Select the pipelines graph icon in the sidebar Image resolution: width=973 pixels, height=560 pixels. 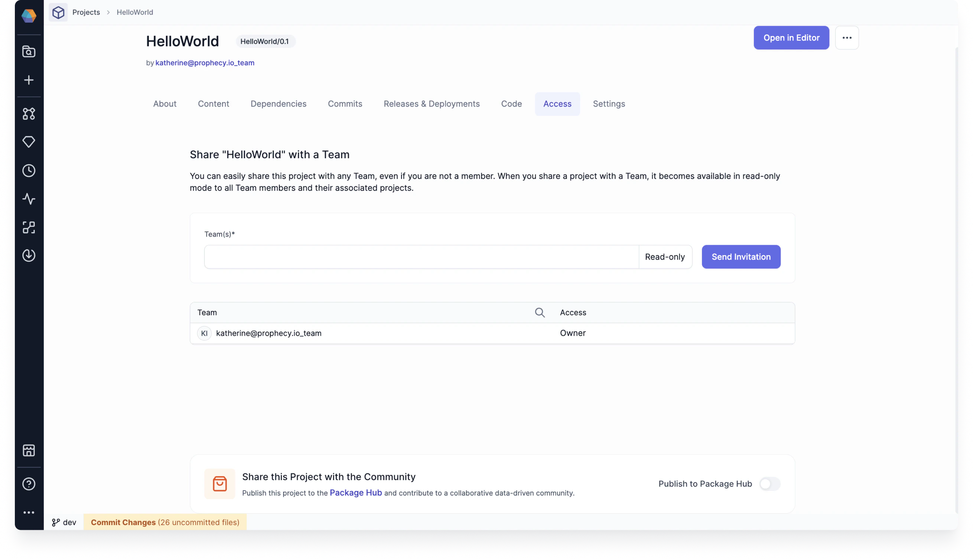tap(29, 114)
